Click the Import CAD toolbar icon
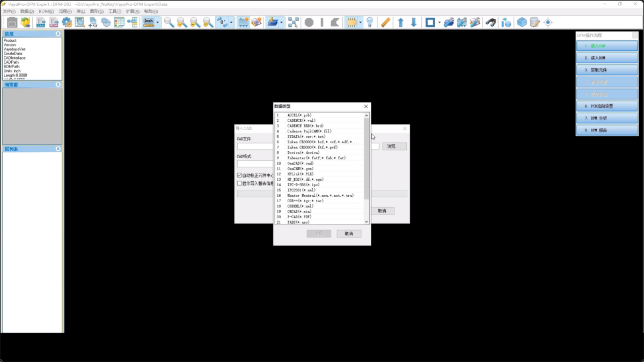644x362 pixels. [x=41, y=23]
